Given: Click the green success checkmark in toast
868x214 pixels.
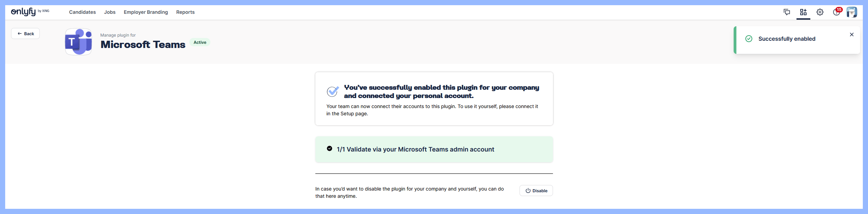Looking at the screenshot, I should tap(749, 39).
